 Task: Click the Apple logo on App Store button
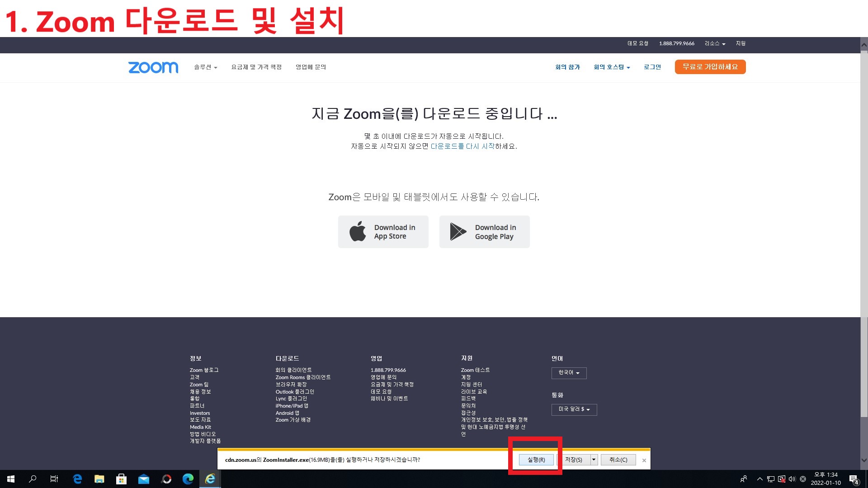tap(358, 231)
